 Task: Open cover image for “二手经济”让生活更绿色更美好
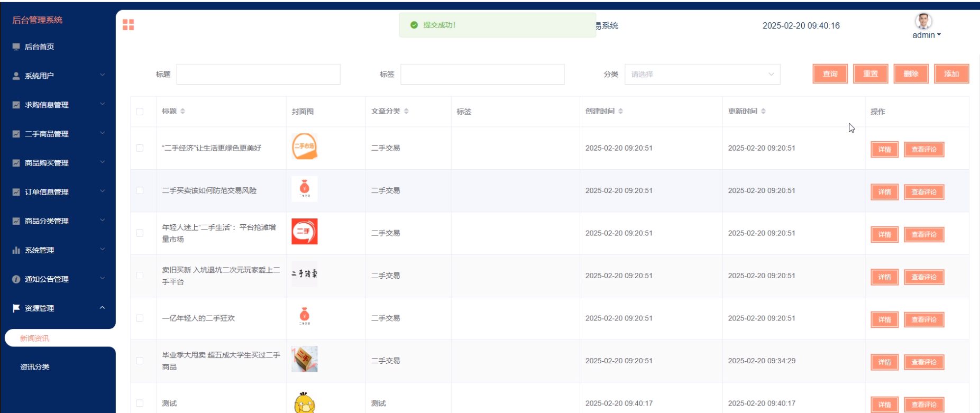click(x=305, y=146)
